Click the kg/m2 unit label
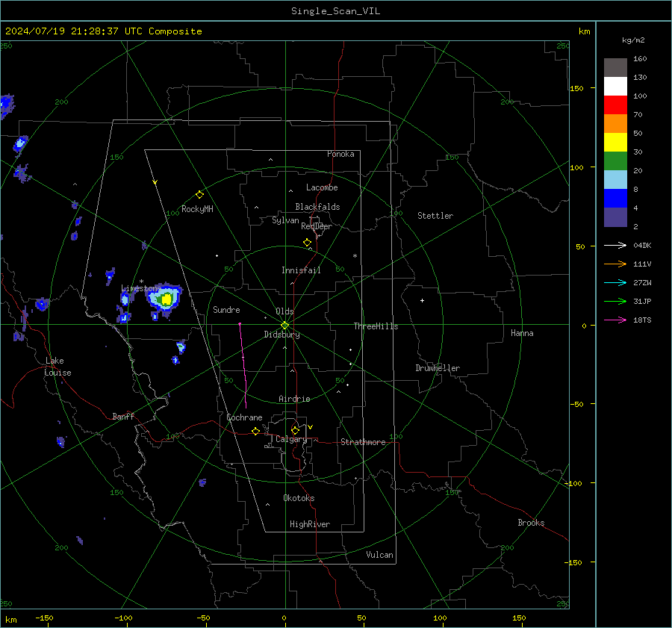Viewport: 672px width, 628px height. (633, 40)
